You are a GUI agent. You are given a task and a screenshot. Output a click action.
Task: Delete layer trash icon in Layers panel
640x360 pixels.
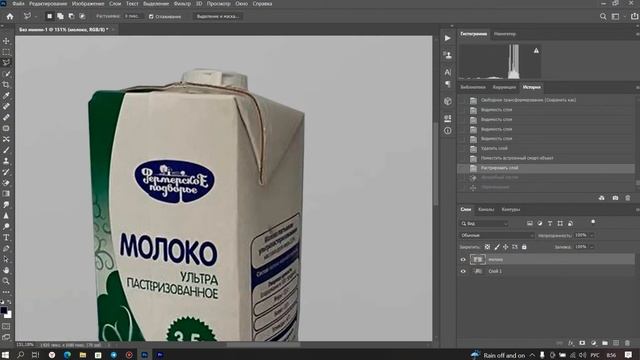[x=627, y=343]
